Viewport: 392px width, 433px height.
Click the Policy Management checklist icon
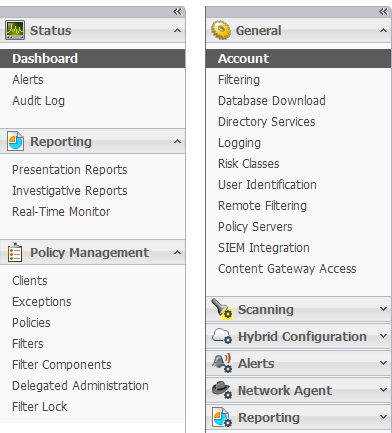[15, 252]
